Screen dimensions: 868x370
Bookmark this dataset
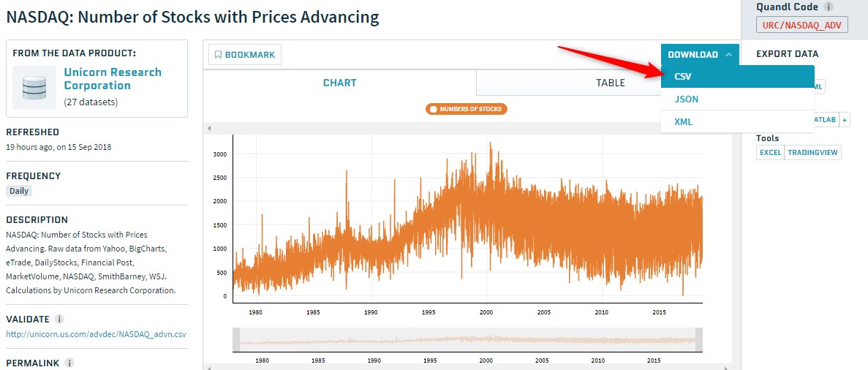point(245,55)
